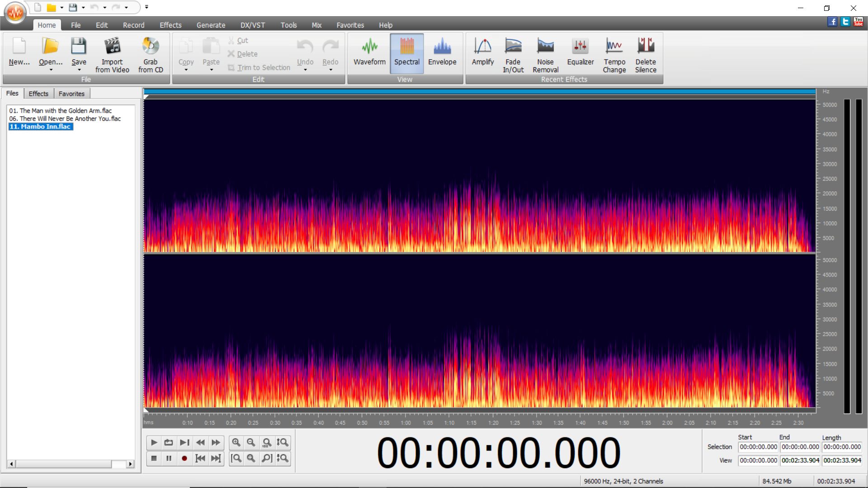
Task: Open the Effects ribbon tab
Action: [170, 25]
